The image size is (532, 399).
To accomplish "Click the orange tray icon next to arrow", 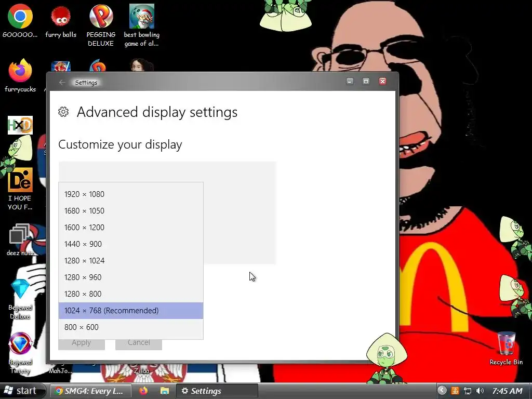I will pyautogui.click(x=455, y=391).
